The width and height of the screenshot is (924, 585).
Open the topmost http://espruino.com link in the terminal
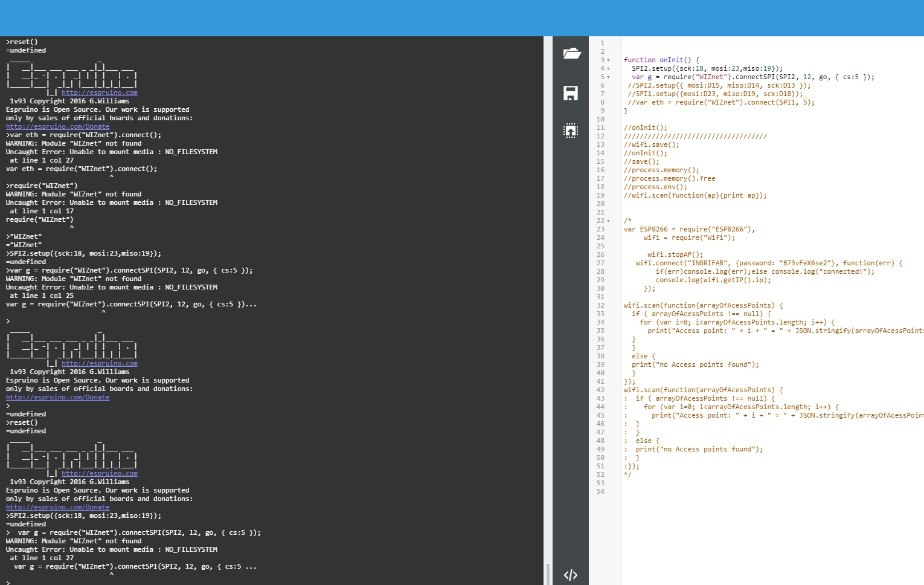[100, 92]
